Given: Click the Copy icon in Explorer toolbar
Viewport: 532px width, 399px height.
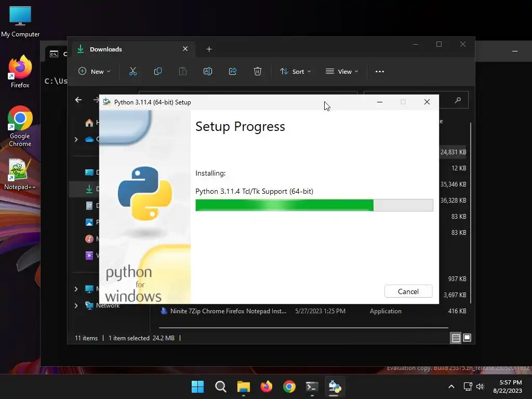Looking at the screenshot, I should pos(158,72).
